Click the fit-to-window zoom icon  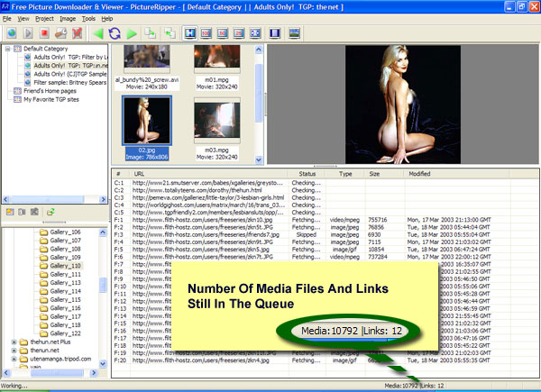coord(255,33)
